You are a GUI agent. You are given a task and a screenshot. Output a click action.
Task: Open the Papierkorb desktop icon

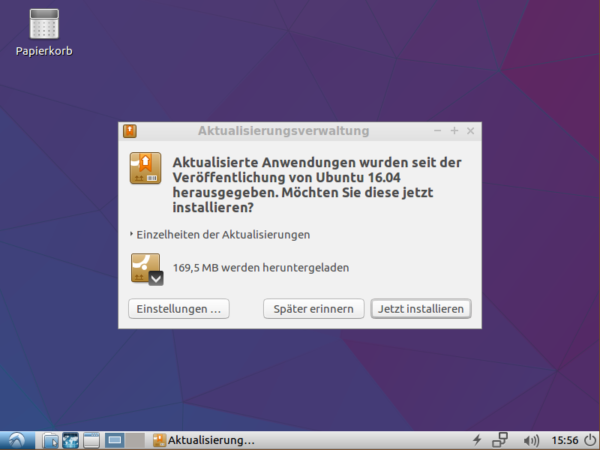[x=44, y=33]
